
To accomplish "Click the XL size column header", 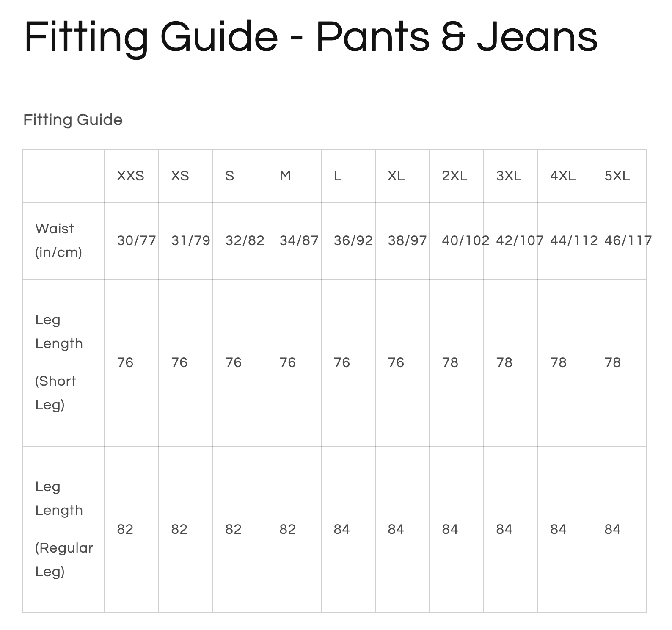I will (396, 176).
